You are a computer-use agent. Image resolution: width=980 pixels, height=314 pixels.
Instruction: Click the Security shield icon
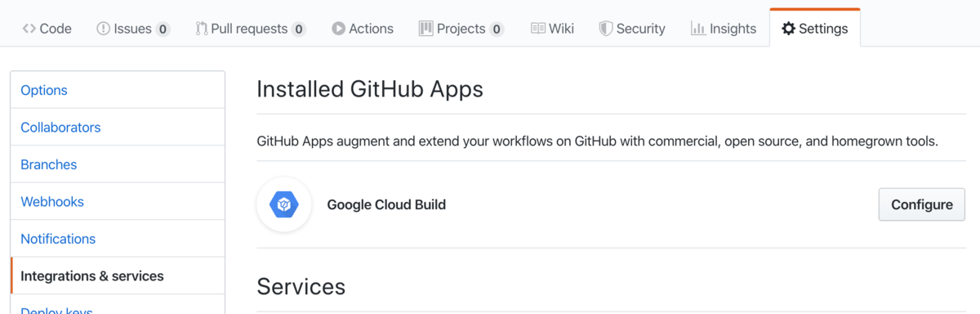605,29
